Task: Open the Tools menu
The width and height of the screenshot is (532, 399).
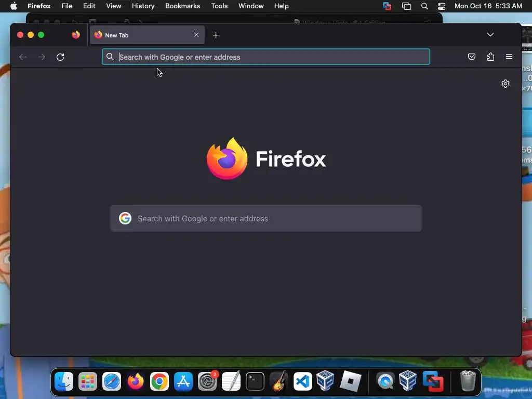Action: 219,6
